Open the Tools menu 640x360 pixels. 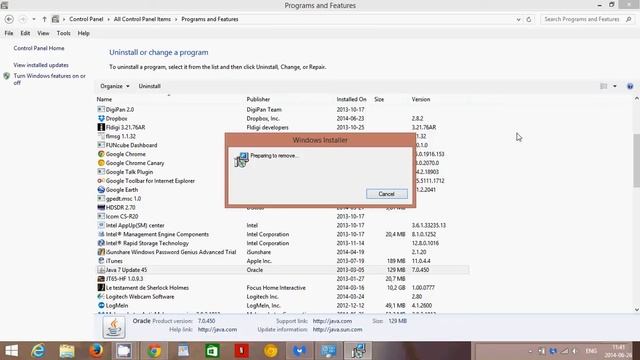tap(63, 33)
